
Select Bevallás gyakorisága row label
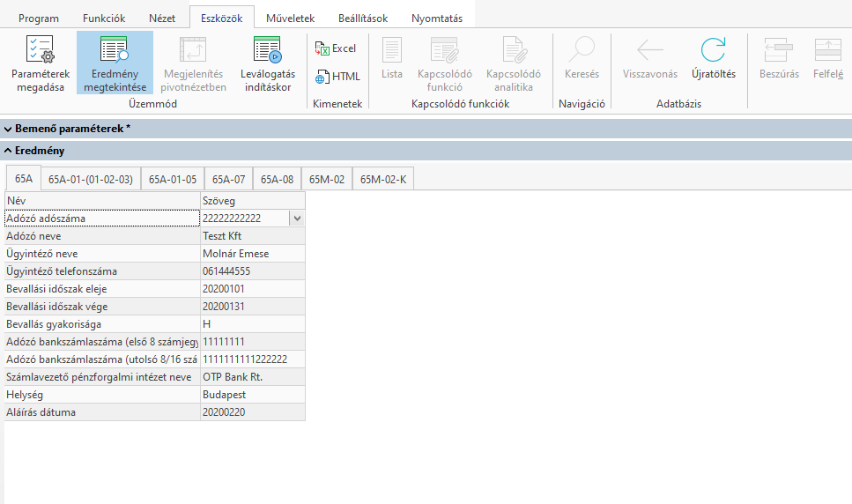(102, 324)
